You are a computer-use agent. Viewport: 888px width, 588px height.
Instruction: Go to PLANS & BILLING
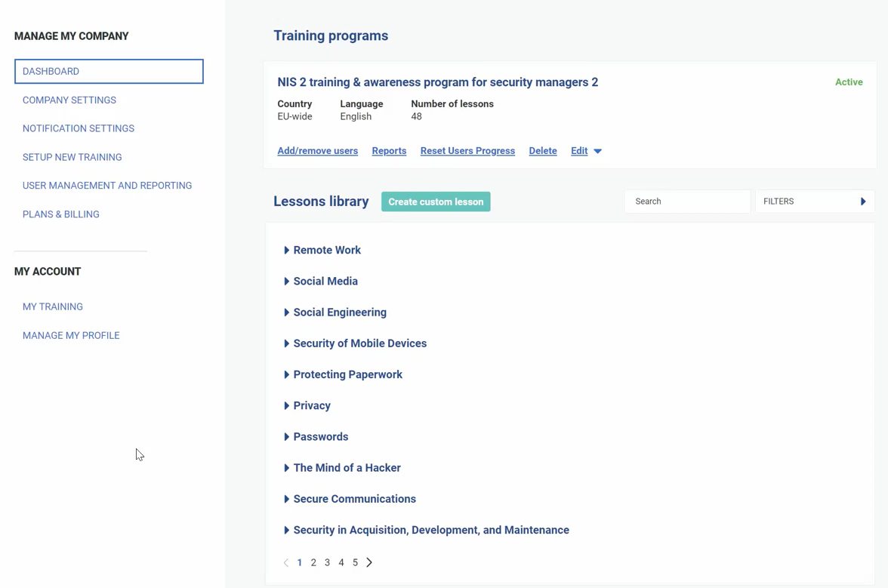[x=61, y=214]
